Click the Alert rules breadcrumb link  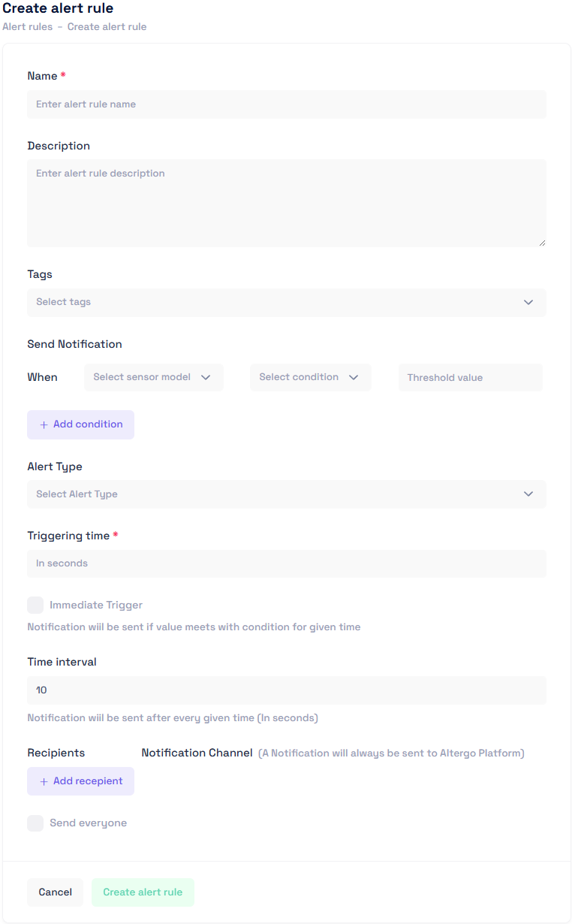[x=27, y=26]
